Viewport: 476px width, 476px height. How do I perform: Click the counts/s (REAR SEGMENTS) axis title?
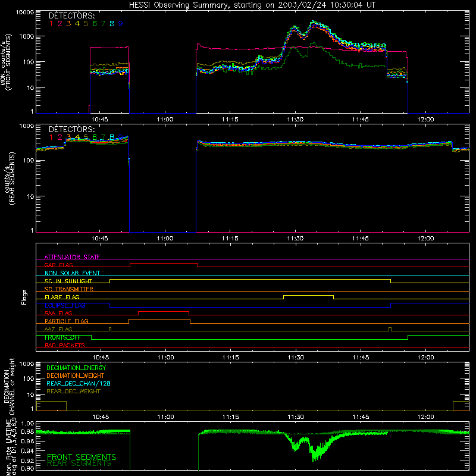click(10, 178)
